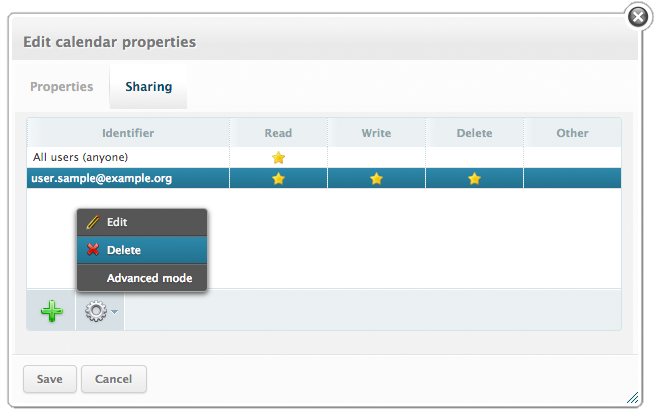Click the green plus add-entry icon
This screenshot has height=416, width=654.
(51, 311)
